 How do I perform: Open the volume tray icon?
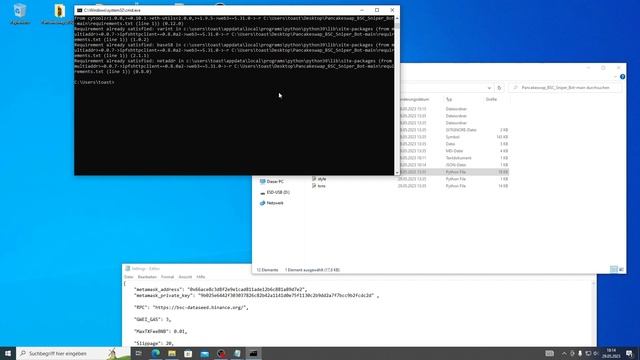[x=596, y=353]
